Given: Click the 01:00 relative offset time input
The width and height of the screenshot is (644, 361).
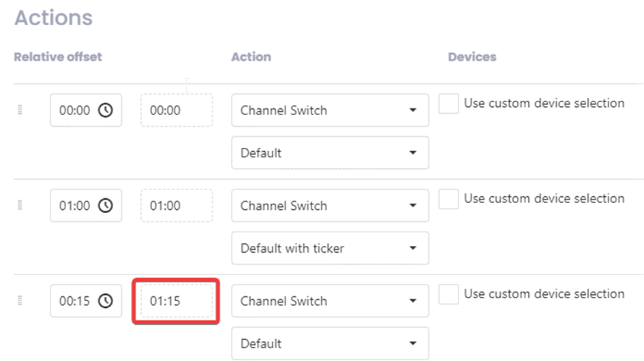Looking at the screenshot, I should point(74,206).
